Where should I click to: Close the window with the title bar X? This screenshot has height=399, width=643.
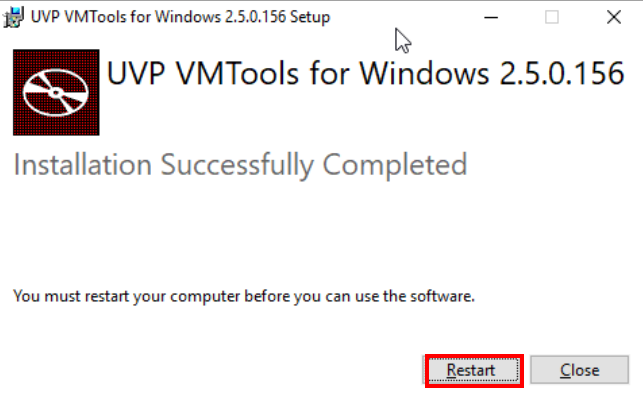tap(614, 17)
